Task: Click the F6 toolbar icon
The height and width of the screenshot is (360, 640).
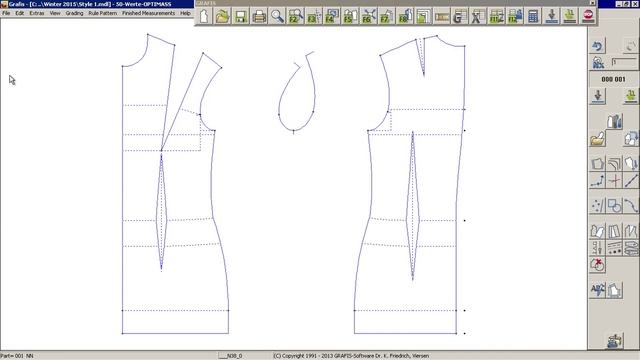Action: [x=369, y=16]
